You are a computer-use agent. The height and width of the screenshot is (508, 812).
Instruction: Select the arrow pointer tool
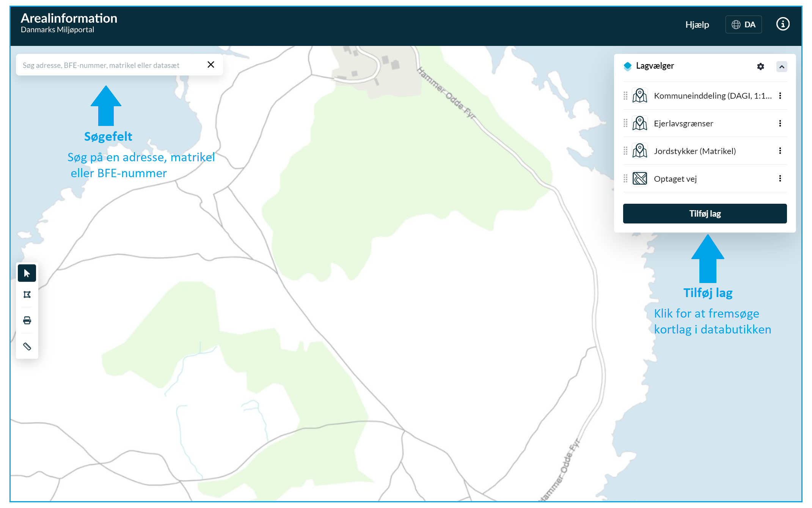(27, 273)
